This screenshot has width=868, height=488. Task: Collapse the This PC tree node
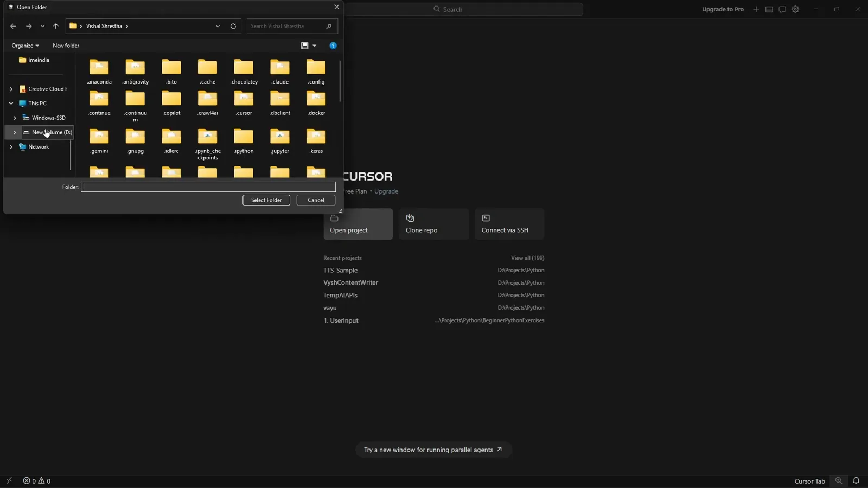point(11,103)
